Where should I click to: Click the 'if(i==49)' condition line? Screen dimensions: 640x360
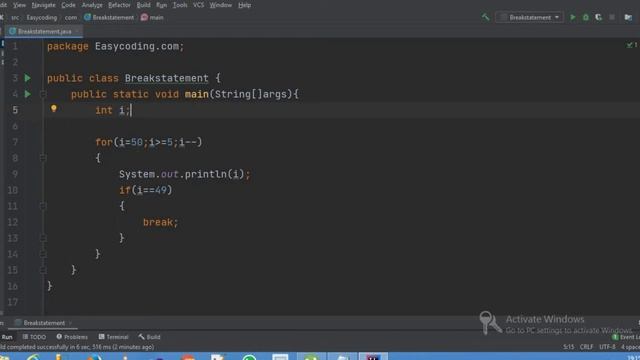pos(146,190)
